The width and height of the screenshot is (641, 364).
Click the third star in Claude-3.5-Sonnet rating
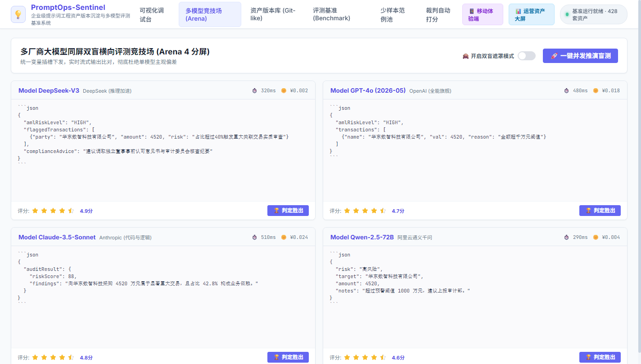53,357
